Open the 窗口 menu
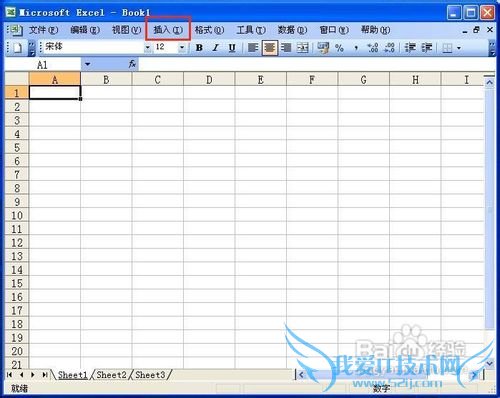This screenshot has width=500, height=398. [x=334, y=30]
